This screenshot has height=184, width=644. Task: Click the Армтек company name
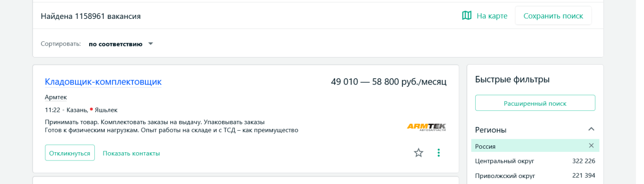tap(56, 97)
